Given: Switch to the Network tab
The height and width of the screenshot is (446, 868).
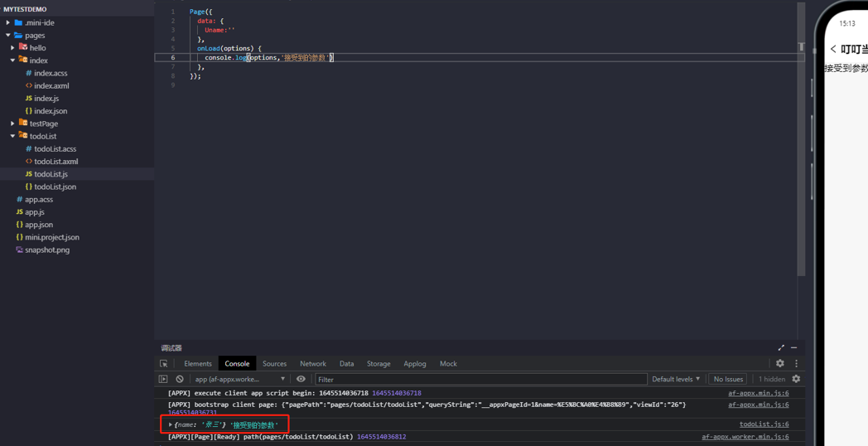Looking at the screenshot, I should click(x=313, y=363).
